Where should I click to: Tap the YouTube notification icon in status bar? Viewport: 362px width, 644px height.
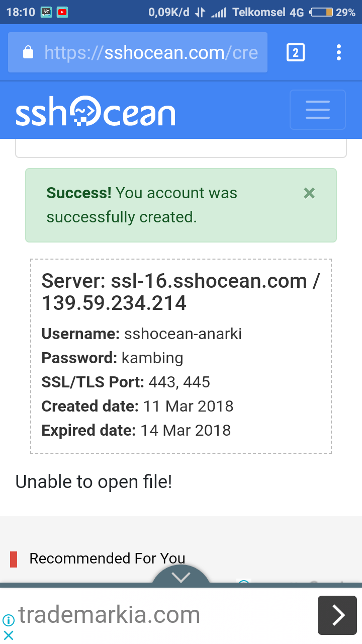(62, 12)
